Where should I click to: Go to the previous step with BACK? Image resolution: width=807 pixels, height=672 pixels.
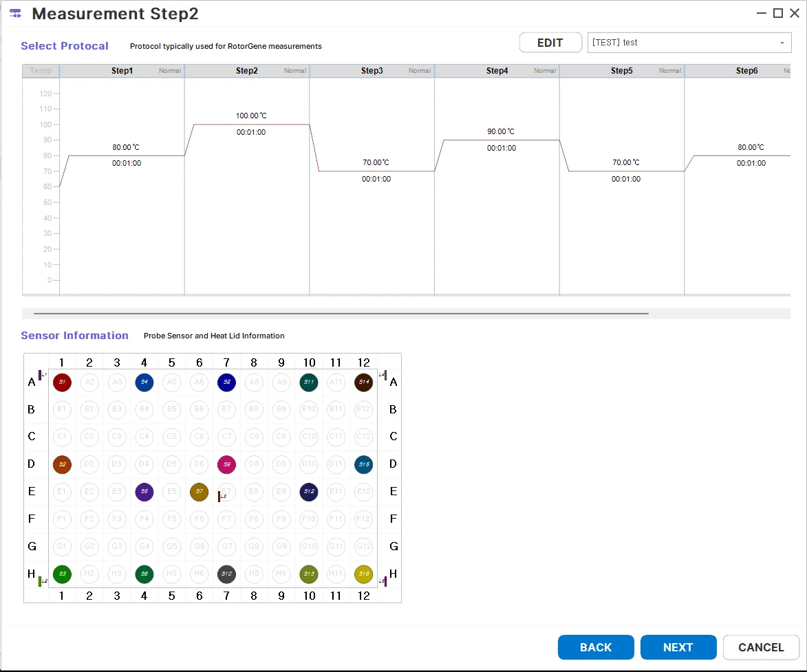596,647
